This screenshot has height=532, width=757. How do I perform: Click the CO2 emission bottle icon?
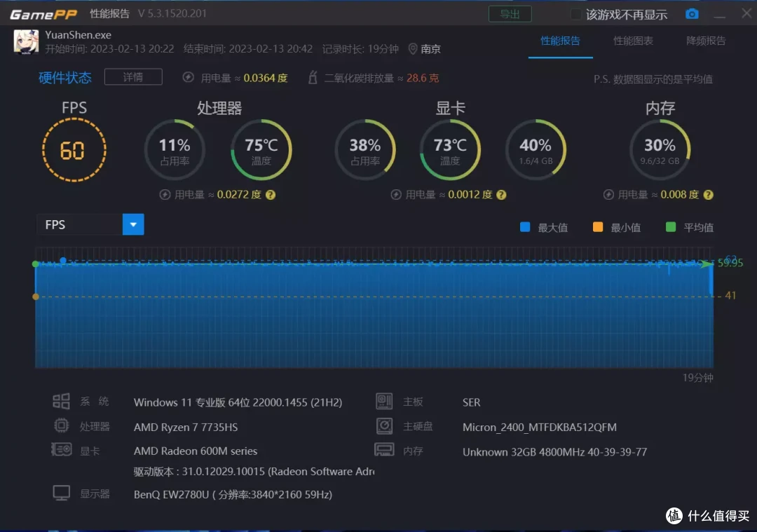[x=313, y=77]
